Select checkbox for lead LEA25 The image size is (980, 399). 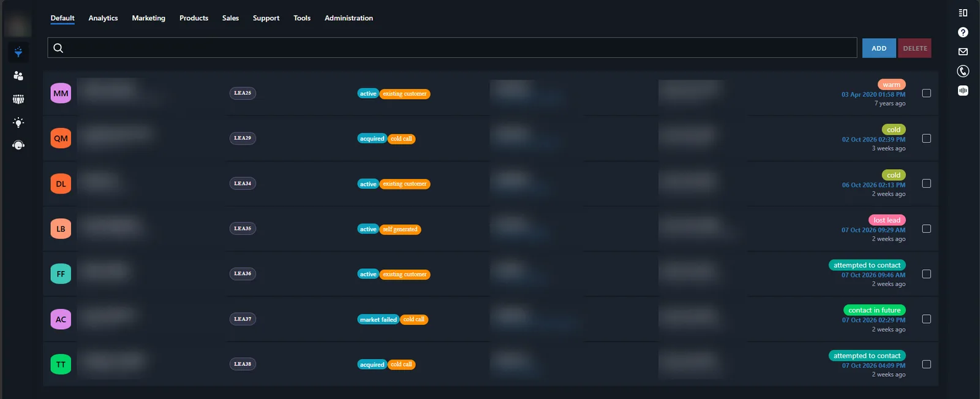[x=926, y=93]
